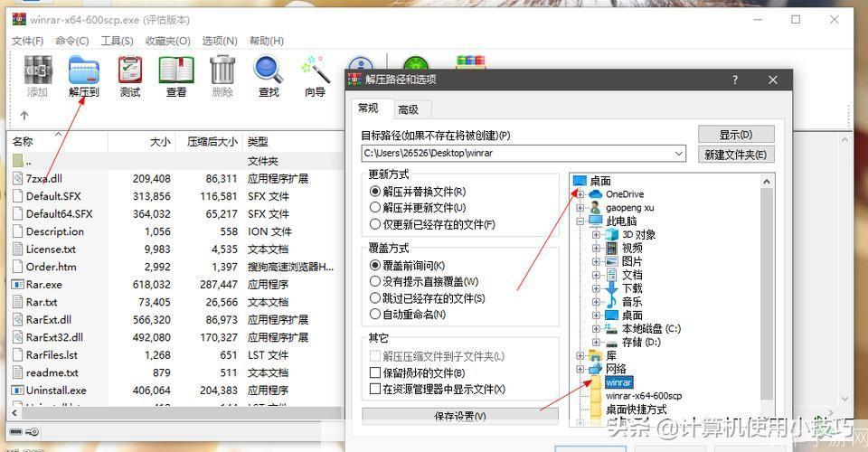Open the 收藏夹(O) menu
The width and height of the screenshot is (868, 452).
(x=168, y=41)
